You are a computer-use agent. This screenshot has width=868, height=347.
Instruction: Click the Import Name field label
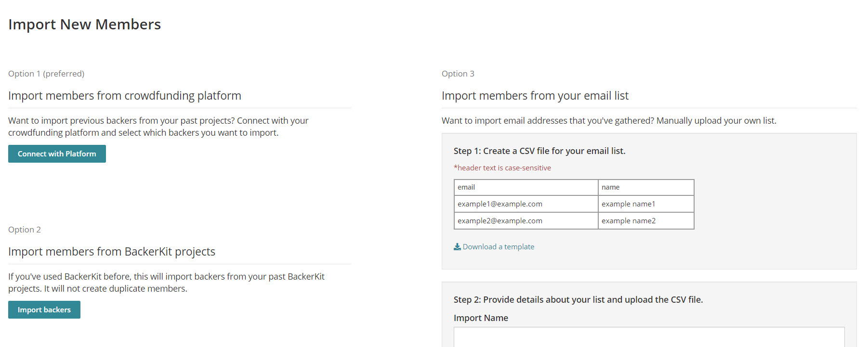[x=481, y=318]
